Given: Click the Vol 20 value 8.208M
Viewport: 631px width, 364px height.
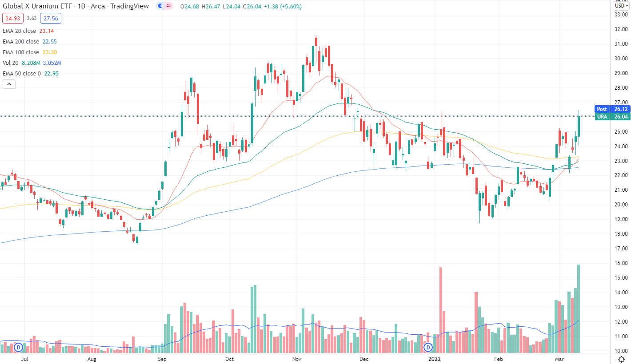Looking at the screenshot, I should point(32,63).
